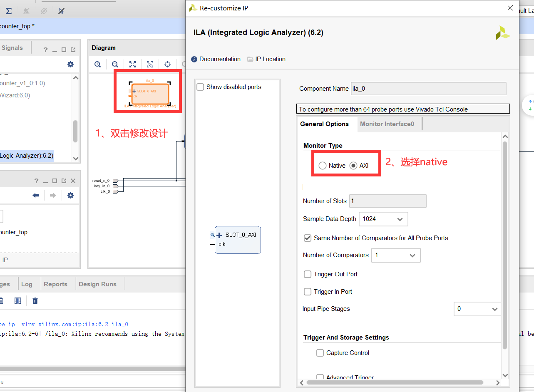This screenshot has width=534, height=392.
Task: Click the Tcl console input field
Action: point(92,382)
